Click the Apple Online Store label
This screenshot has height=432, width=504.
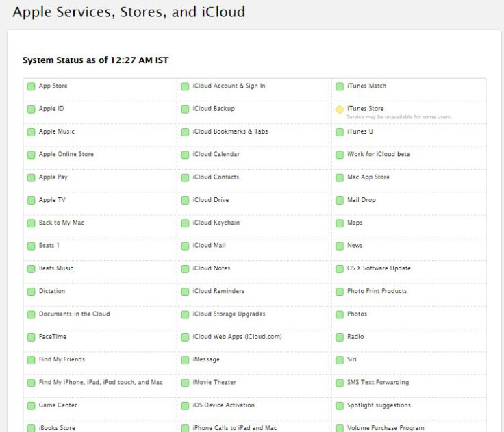pos(66,154)
